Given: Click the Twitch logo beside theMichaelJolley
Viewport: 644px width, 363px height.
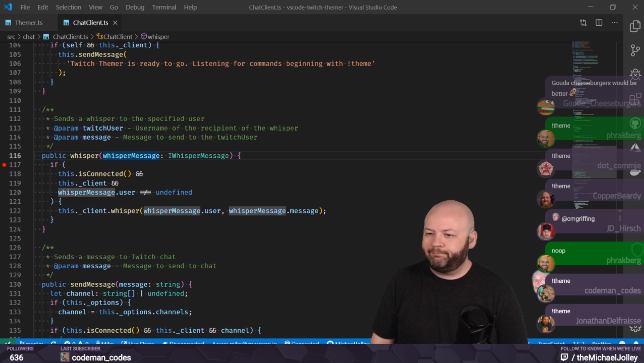Looking at the screenshot, I should coord(564,357).
